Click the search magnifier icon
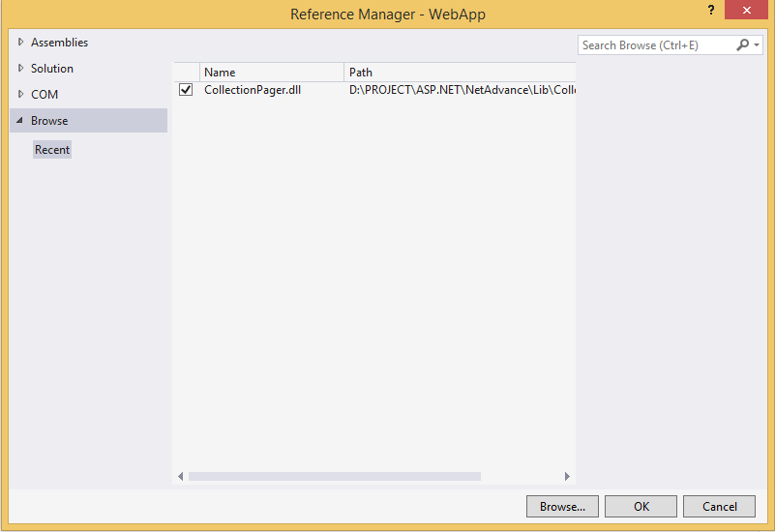 tap(742, 44)
